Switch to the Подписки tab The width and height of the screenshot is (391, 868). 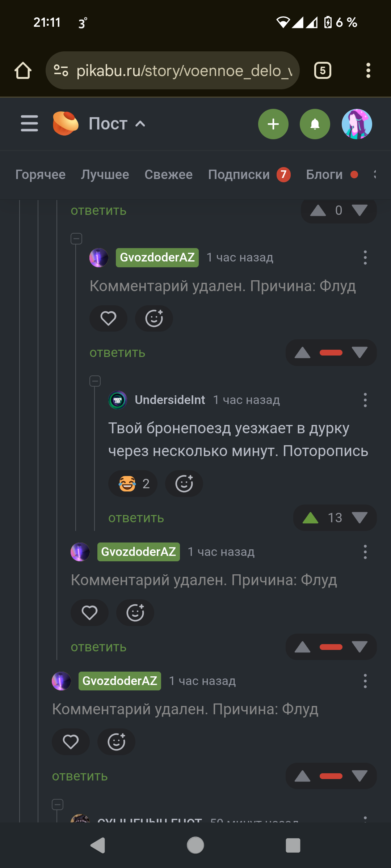[x=239, y=175]
